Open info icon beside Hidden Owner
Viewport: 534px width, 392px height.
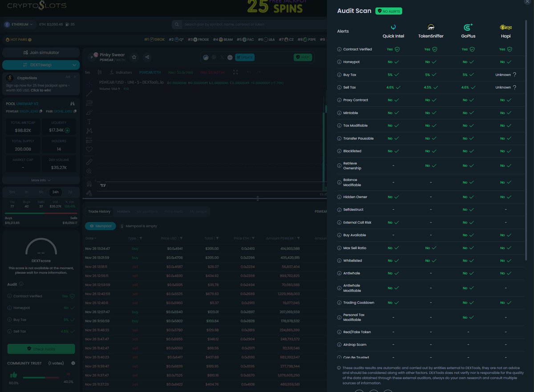click(339, 197)
